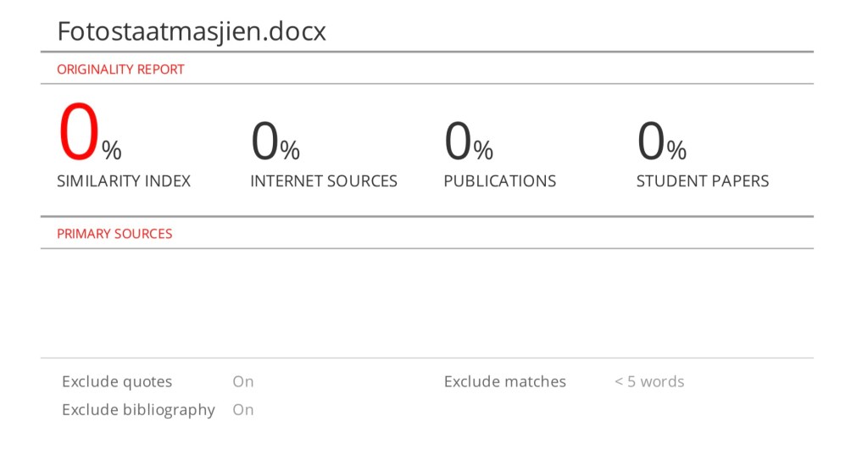Screen dimensions: 868x466
Task: Select the PRIMARY SOURCES section heading
Action: 114,233
